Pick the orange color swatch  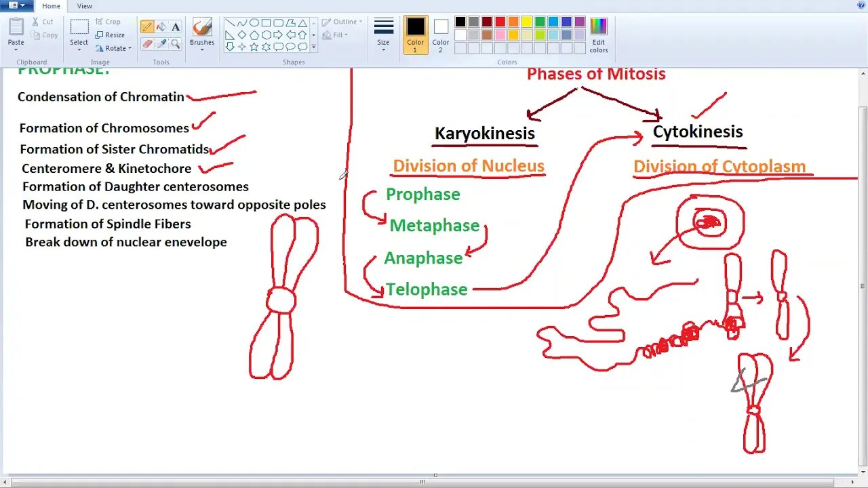point(513,22)
